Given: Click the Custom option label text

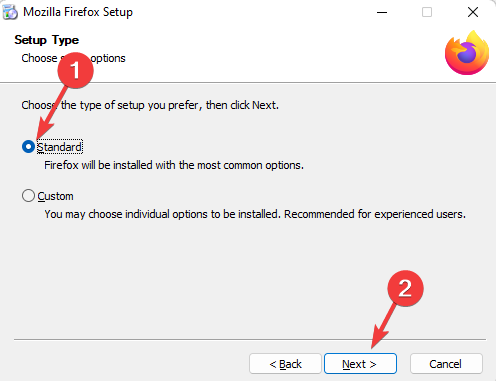Looking at the screenshot, I should pyautogui.click(x=55, y=196).
